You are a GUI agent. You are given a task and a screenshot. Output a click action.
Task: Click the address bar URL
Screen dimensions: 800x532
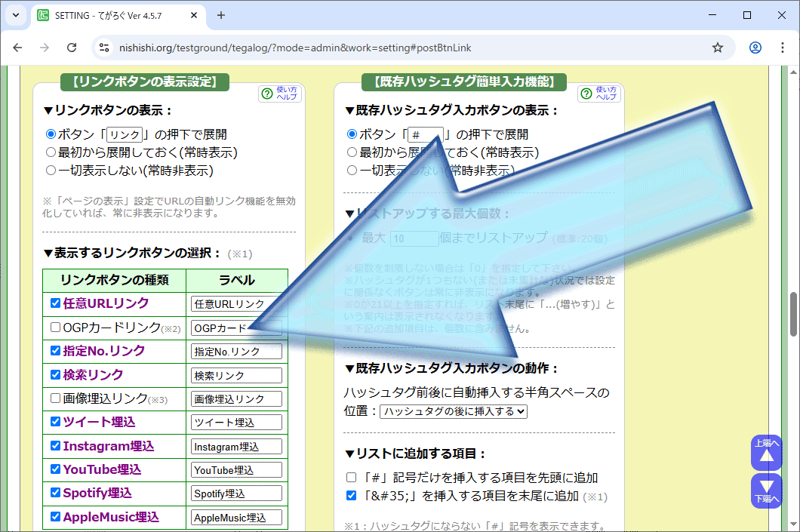pos(295,48)
